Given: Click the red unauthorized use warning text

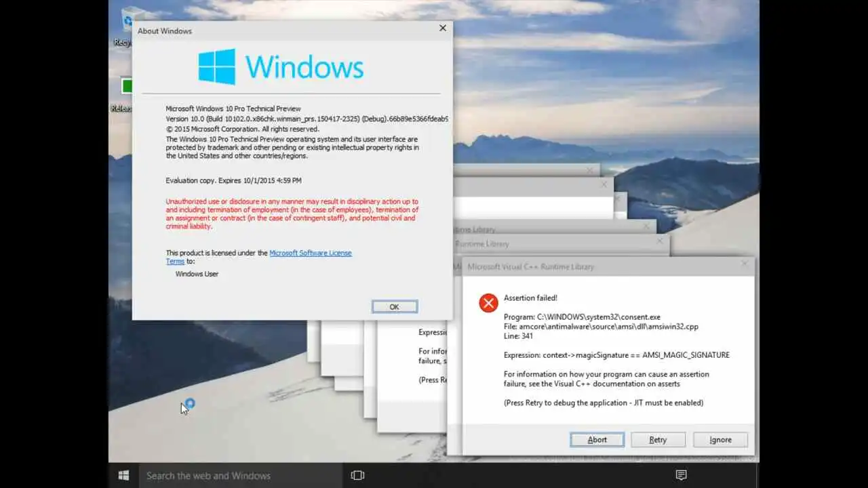Looking at the screenshot, I should 292,214.
